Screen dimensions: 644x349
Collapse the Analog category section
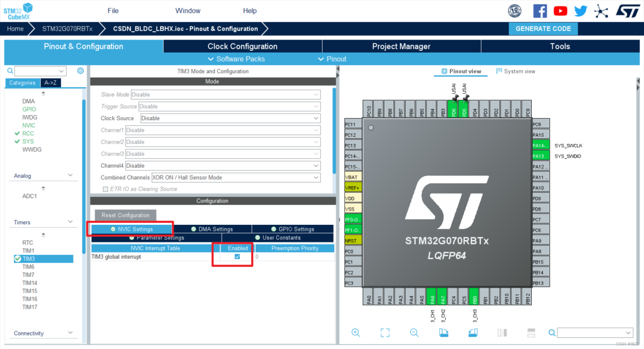70,176
